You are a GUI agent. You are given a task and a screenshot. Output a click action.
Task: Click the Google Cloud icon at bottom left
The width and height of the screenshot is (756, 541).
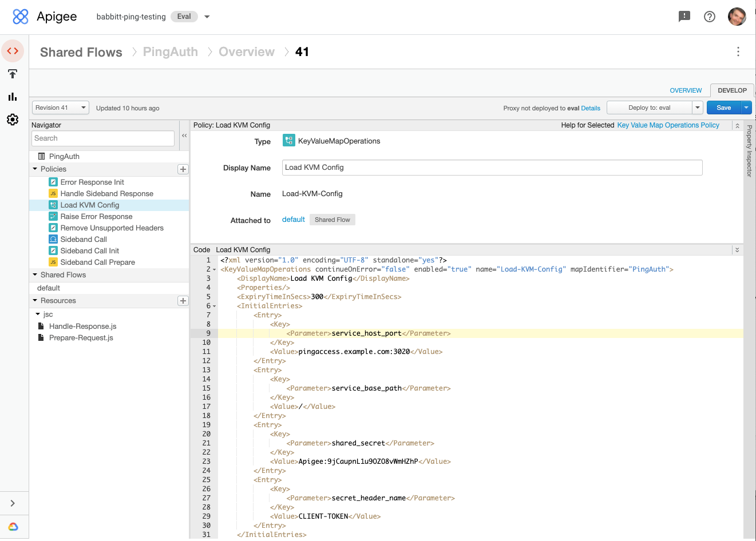coord(13,527)
